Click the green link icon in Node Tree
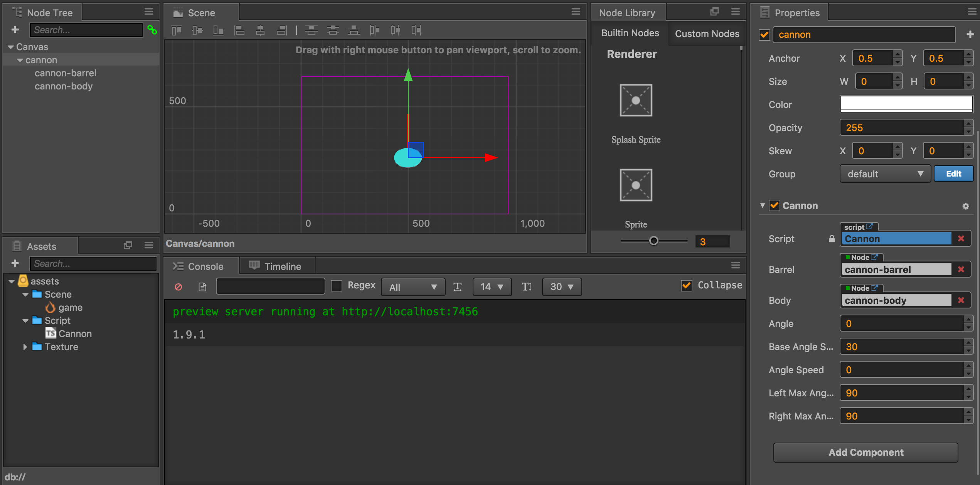This screenshot has width=980, height=485. tap(152, 30)
